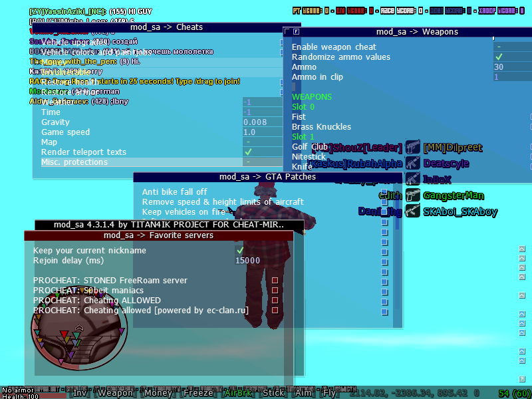Viewport: 532px width, 399px height.
Task: Click the white player arrow on the radar
Action: (79, 327)
